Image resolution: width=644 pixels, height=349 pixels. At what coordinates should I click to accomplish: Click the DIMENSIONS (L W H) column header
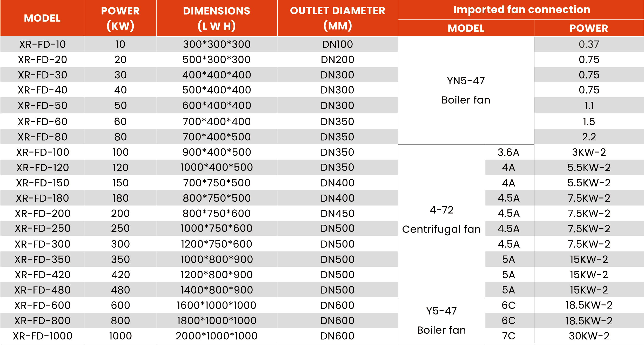pos(217,18)
